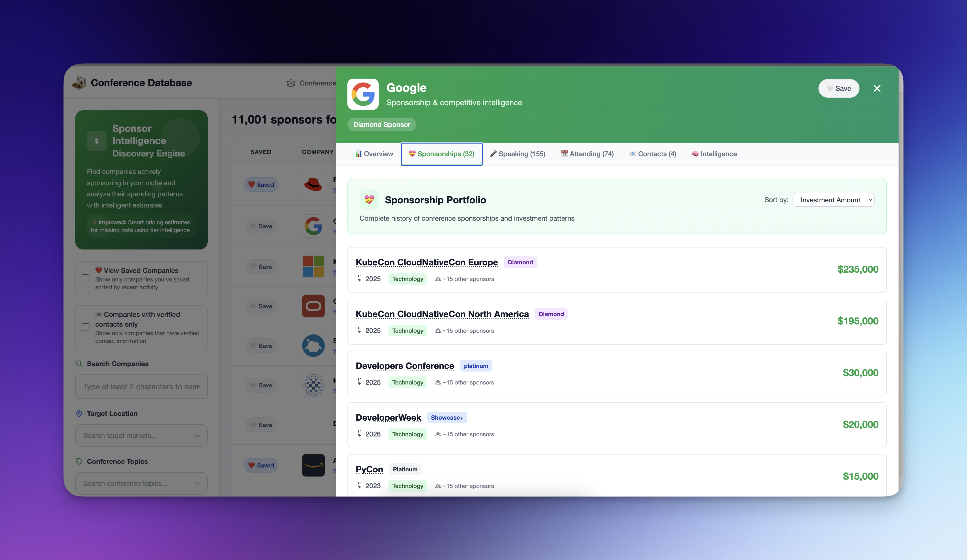The height and width of the screenshot is (560, 967).
Task: Open the Sort by Investment Amount dropdown
Action: click(x=833, y=200)
